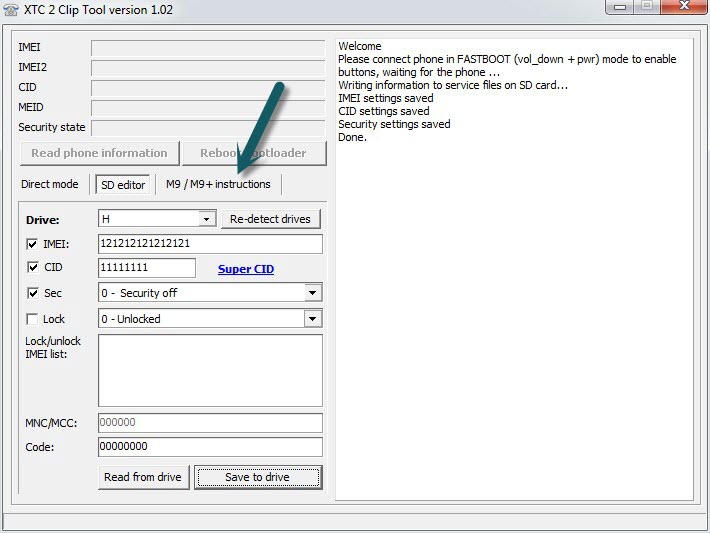
Task: Click the Super CID link
Action: (246, 269)
